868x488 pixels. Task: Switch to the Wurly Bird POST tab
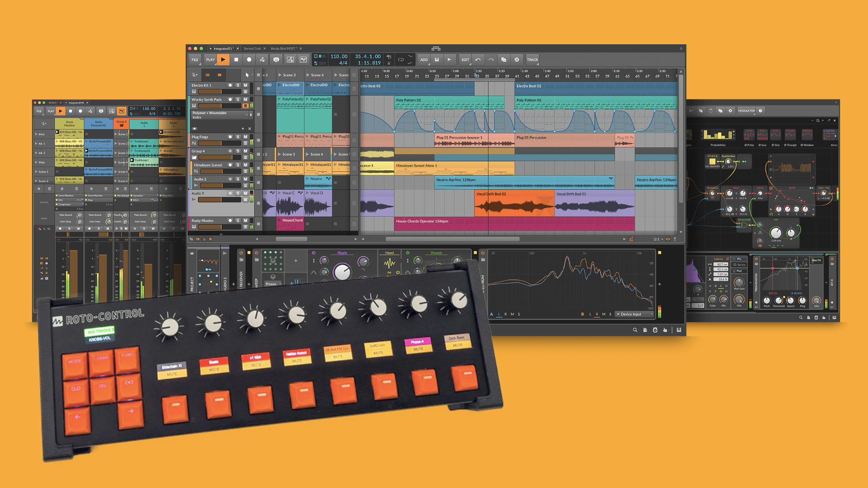click(x=283, y=48)
